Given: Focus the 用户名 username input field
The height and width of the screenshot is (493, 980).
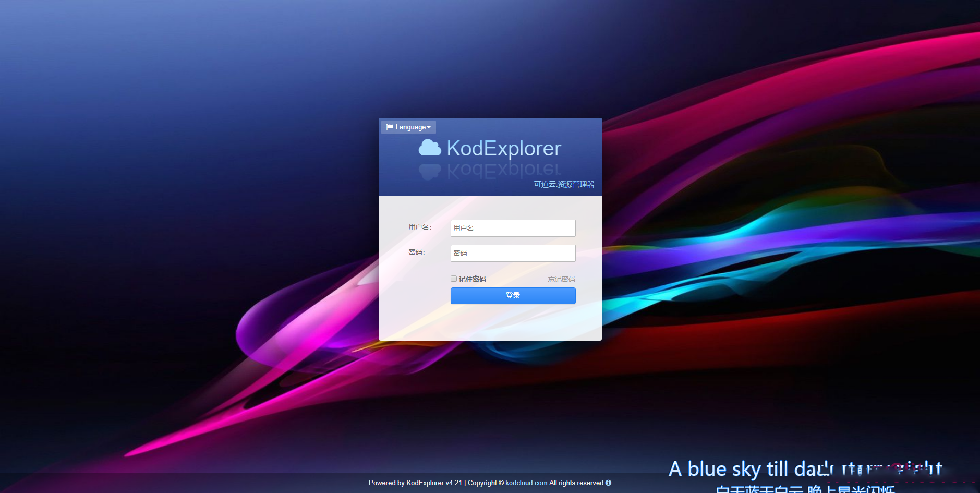Looking at the screenshot, I should point(513,228).
